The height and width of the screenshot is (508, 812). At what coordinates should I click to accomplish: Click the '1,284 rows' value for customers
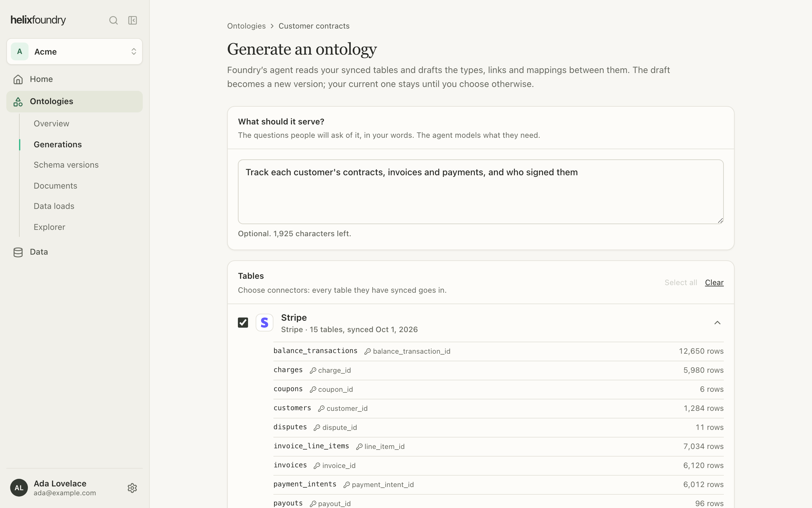(703, 408)
